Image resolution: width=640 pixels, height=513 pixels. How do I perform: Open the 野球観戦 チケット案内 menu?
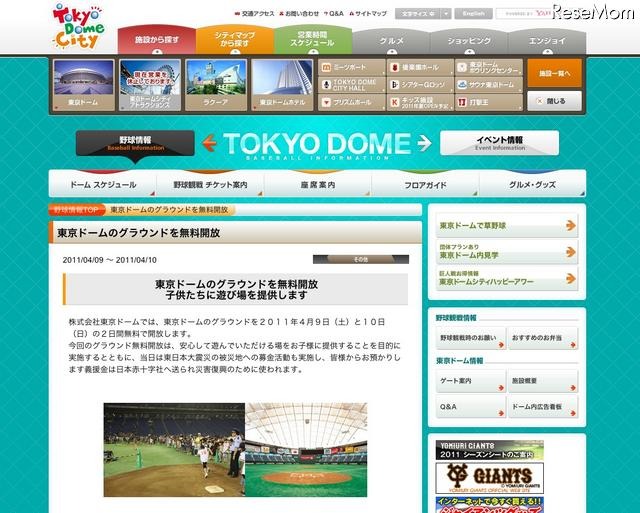tap(210, 184)
